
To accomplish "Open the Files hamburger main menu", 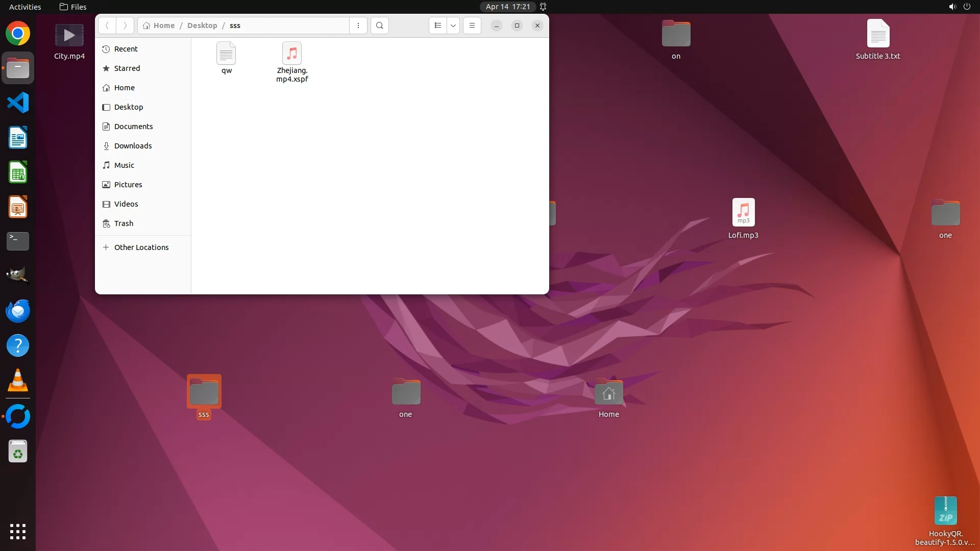I will click(472, 26).
